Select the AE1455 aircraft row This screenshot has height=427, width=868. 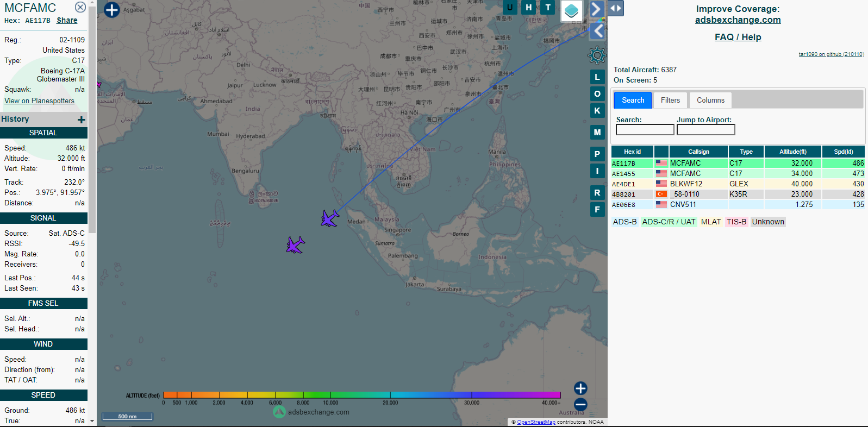tap(738, 173)
